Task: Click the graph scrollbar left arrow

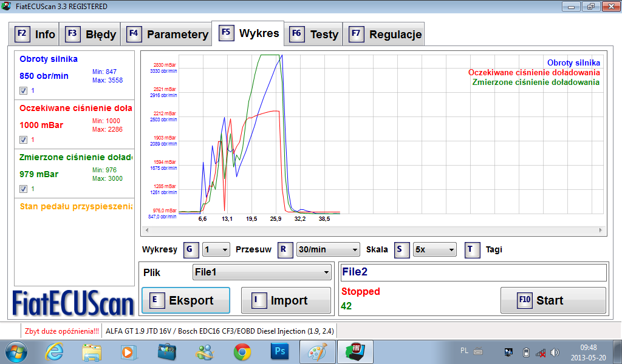Action: tap(147, 230)
